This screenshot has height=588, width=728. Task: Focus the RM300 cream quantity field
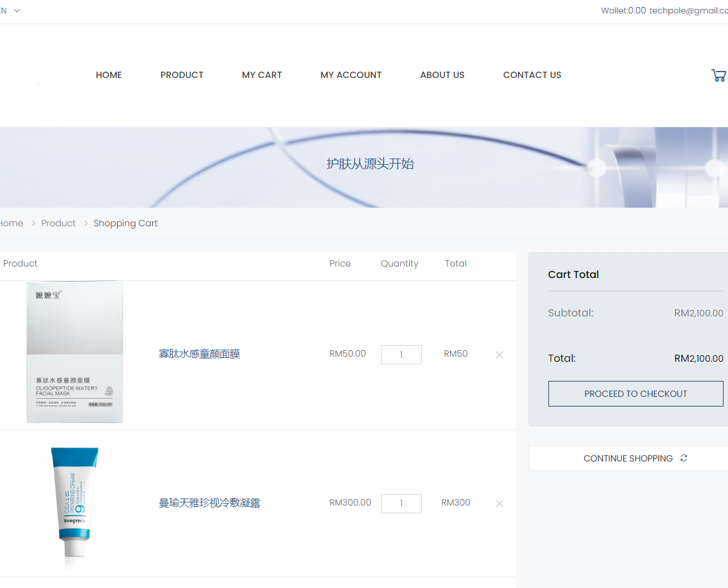tap(401, 504)
